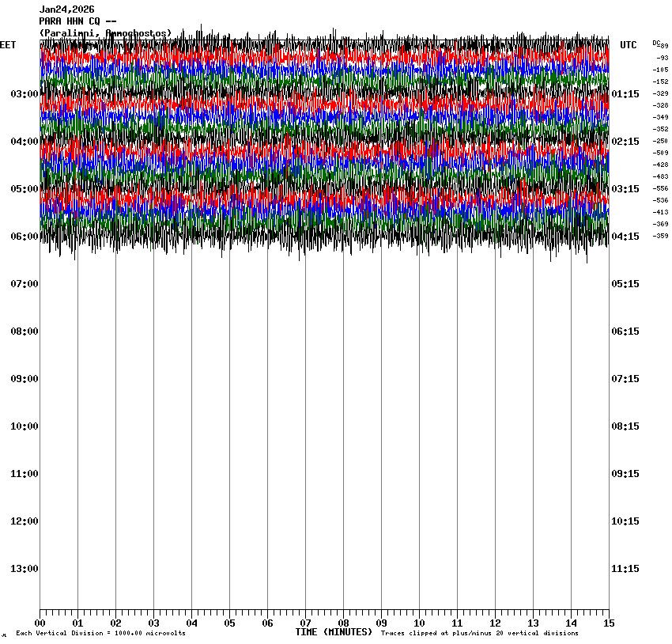Click the 11:15 UTC time label
Image resolution: width=672 pixels, height=644 pixels.
(625, 569)
